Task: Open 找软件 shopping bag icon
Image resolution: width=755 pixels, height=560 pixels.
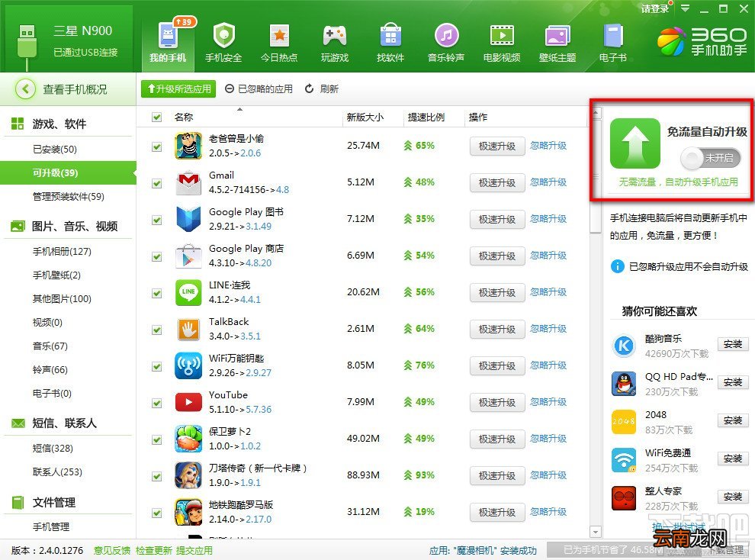Action: [x=390, y=36]
